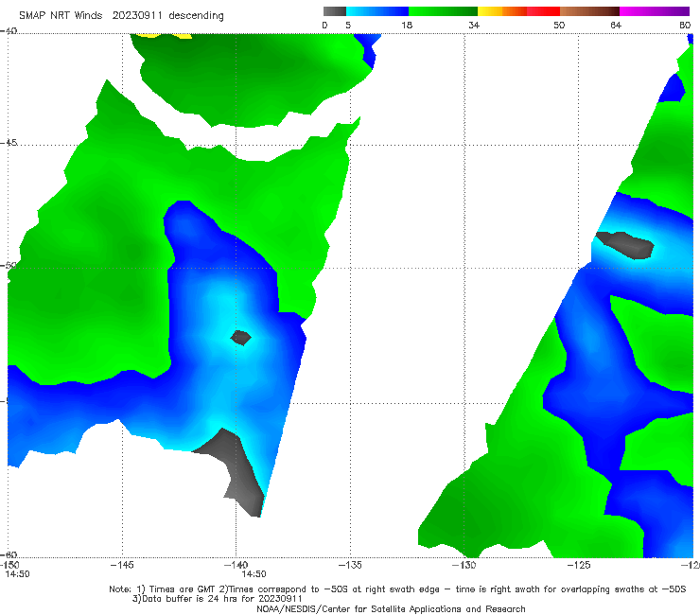The image size is (700, 615).
Task: Click the "3)Data buffer is 24 hr" note line
Action: [217, 599]
